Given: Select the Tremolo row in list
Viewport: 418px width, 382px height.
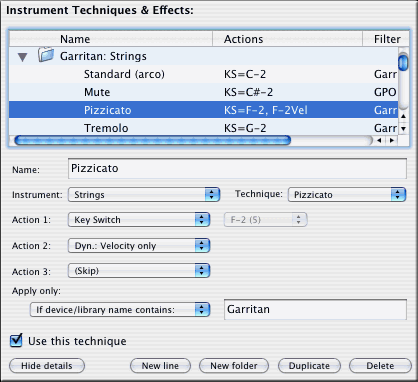Looking at the screenshot, I should pos(203,128).
